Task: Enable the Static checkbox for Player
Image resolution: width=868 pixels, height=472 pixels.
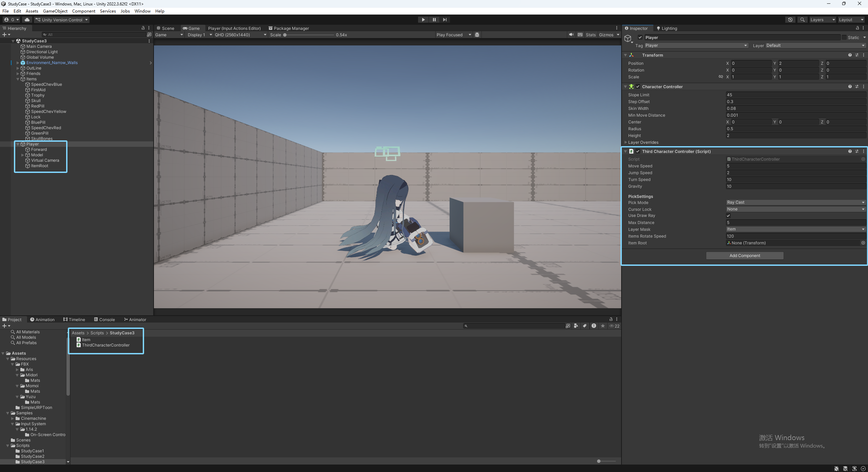Action: pyautogui.click(x=844, y=37)
